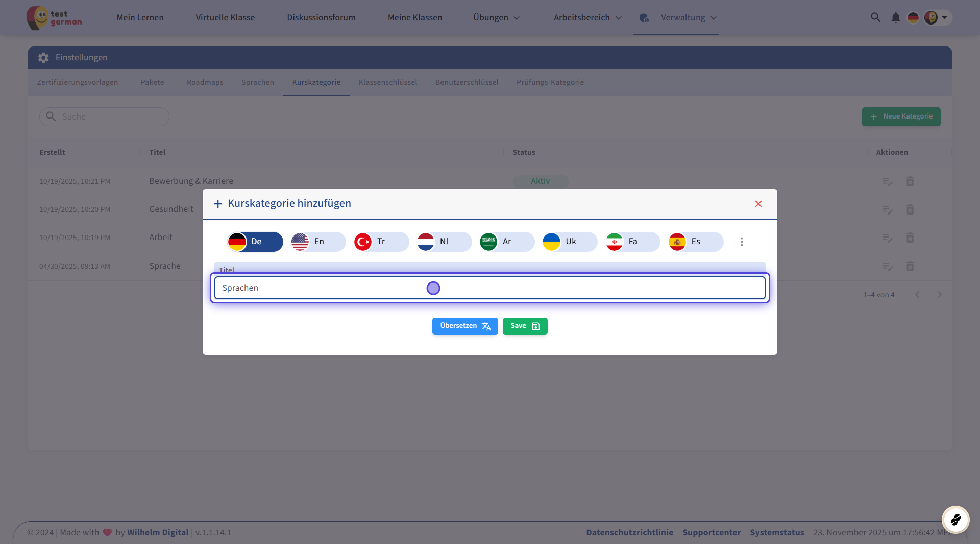Click the search magnifier icon in header

point(875,17)
